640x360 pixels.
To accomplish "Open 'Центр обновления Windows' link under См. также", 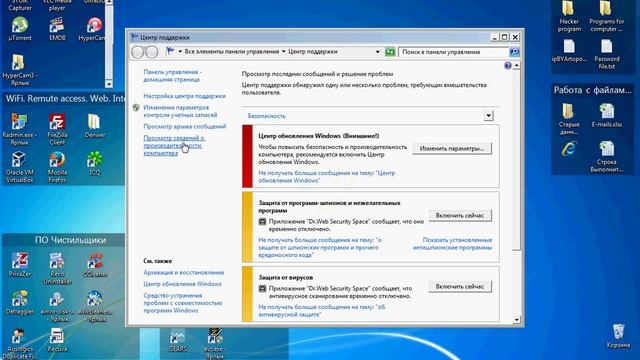I will tap(182, 284).
